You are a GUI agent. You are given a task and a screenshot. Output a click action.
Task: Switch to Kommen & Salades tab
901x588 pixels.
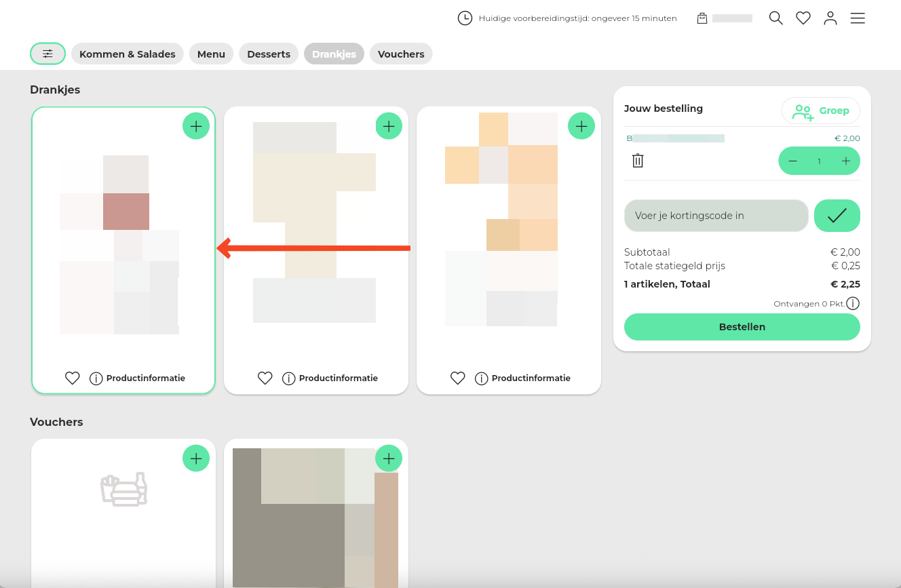pyautogui.click(x=127, y=54)
